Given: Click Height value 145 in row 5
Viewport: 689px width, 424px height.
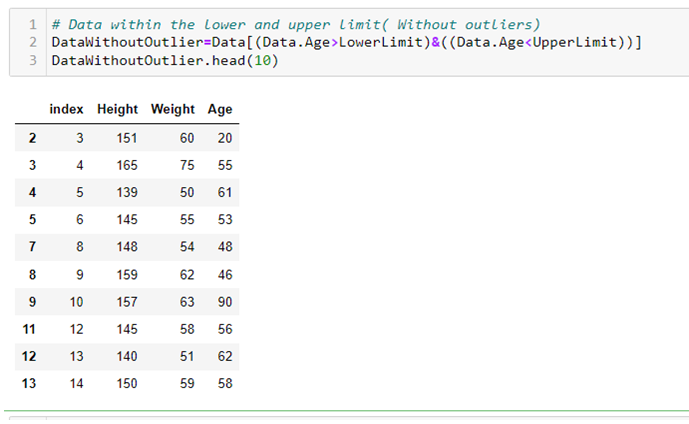Looking at the screenshot, I should click(x=127, y=220).
